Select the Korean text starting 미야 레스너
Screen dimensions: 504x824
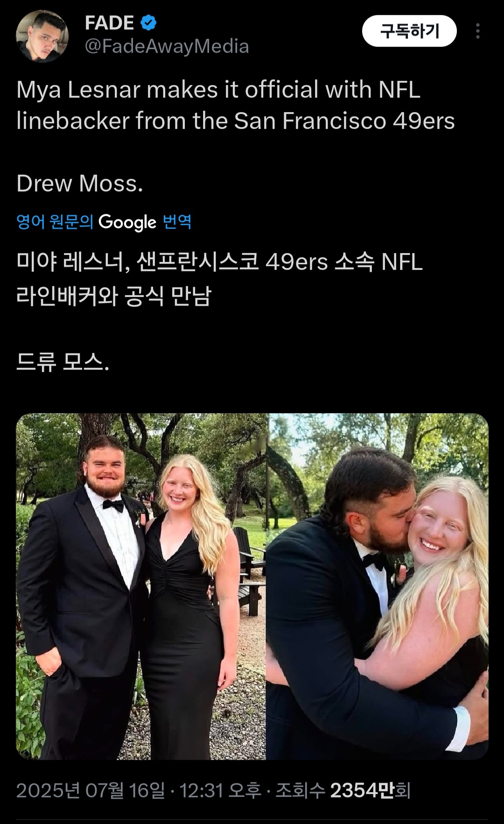[x=219, y=279]
